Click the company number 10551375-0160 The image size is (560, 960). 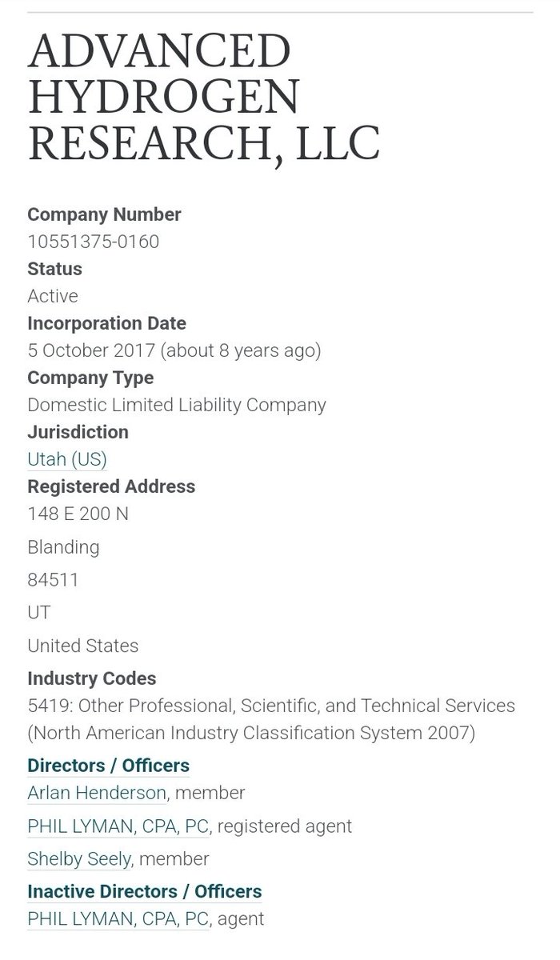click(94, 242)
